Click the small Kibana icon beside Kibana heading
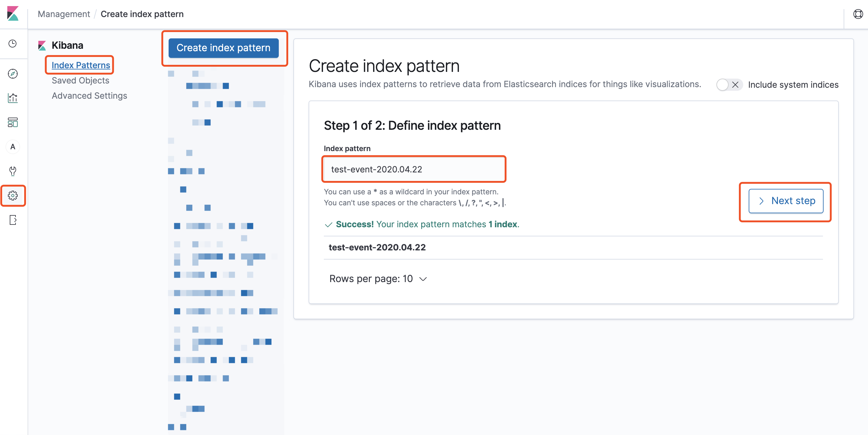Image resolution: width=868 pixels, height=435 pixels. (42, 45)
